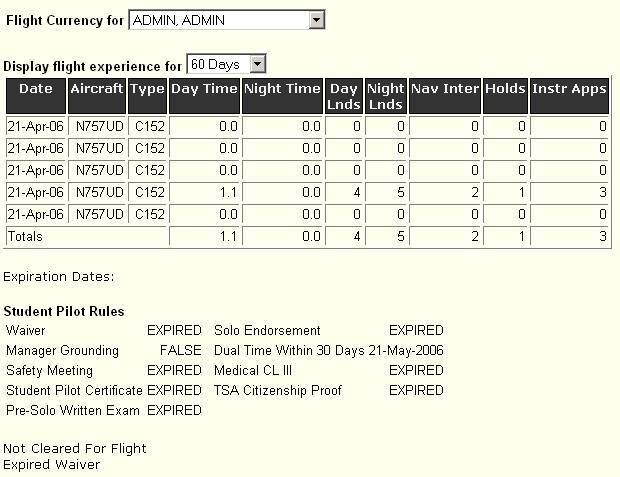Click the Aircraft column header
Viewport: 620px width, 477px height.
tap(97, 96)
